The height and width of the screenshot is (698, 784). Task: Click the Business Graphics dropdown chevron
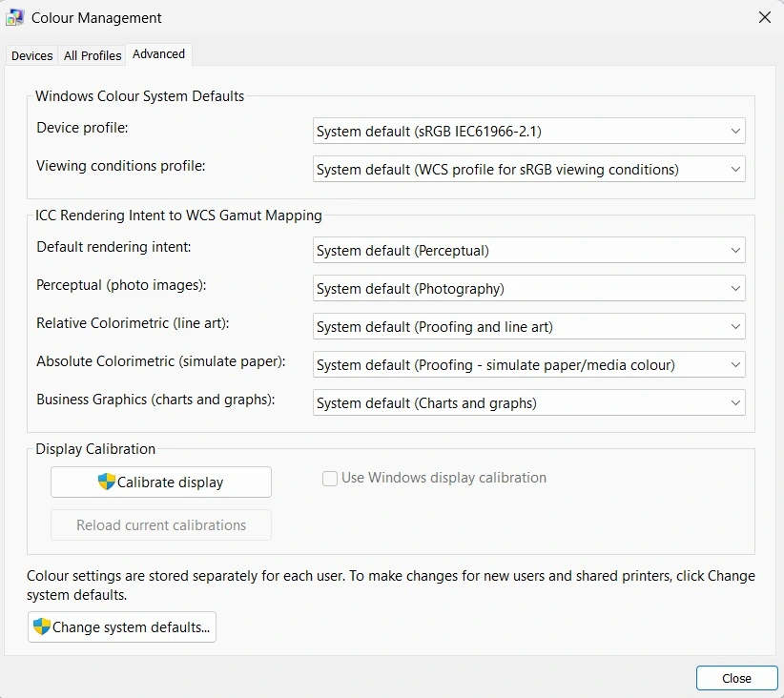pyautogui.click(x=735, y=402)
